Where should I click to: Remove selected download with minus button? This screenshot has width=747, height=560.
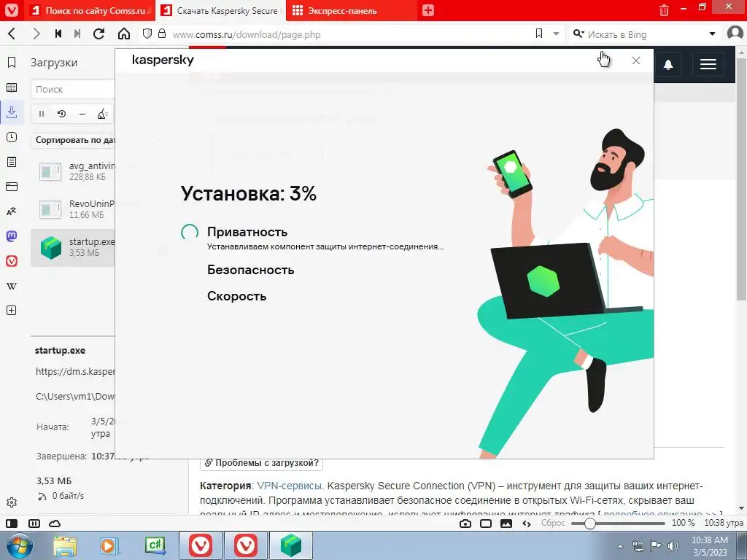82,114
